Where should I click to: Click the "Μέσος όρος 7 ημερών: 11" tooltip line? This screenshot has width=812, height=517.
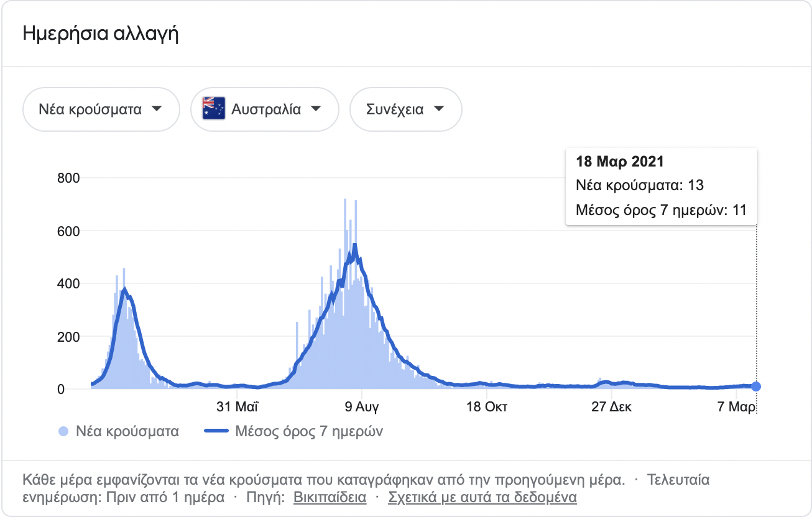pyautogui.click(x=661, y=210)
